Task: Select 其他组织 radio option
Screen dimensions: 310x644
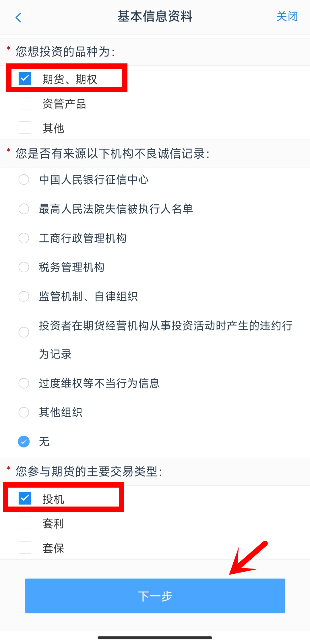Action: point(24,412)
